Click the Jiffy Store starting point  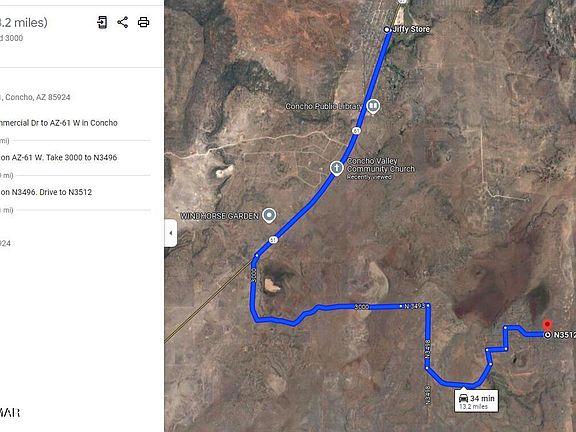(x=386, y=29)
